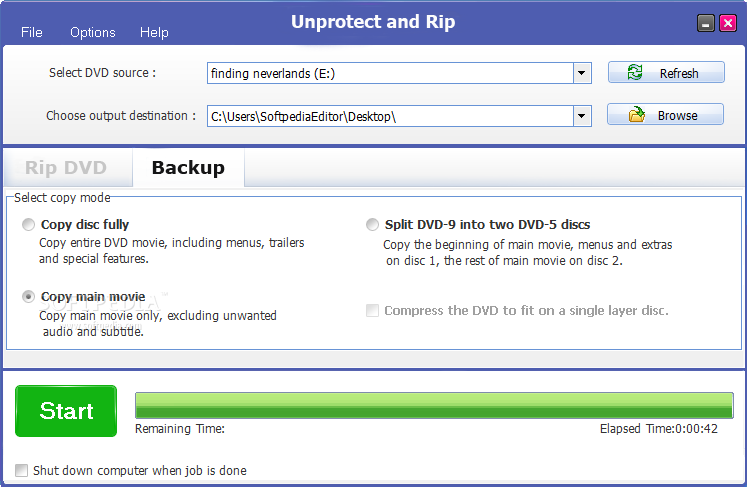Close the app with the pink X
This screenshot has height=487, width=748.
click(x=728, y=23)
